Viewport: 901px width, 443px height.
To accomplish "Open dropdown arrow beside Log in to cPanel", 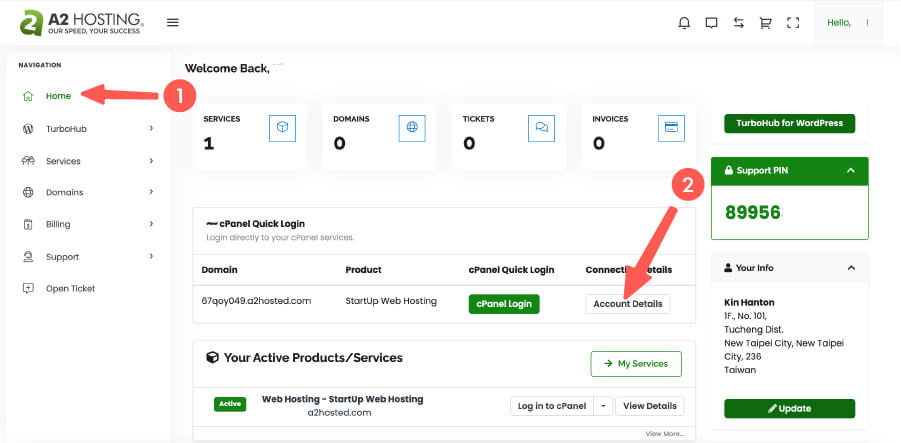I will coord(602,405).
